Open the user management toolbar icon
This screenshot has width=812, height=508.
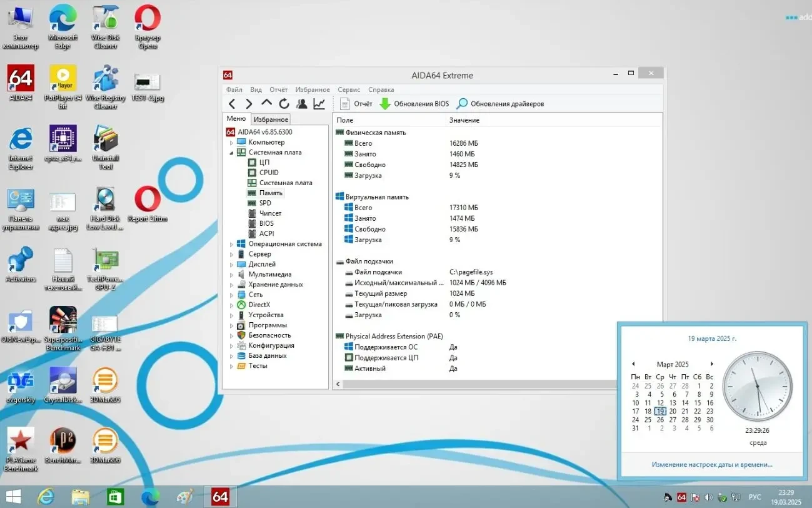coord(301,104)
